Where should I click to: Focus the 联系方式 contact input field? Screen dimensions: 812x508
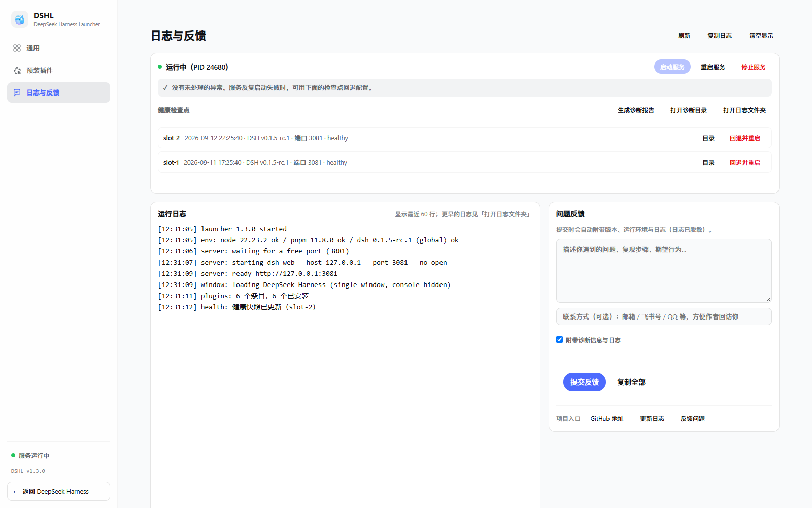664,316
